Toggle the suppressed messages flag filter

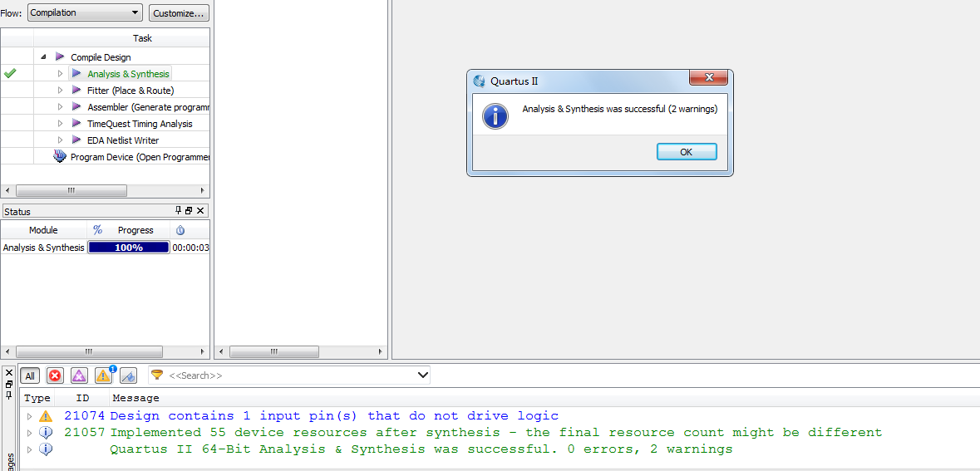[x=128, y=375]
